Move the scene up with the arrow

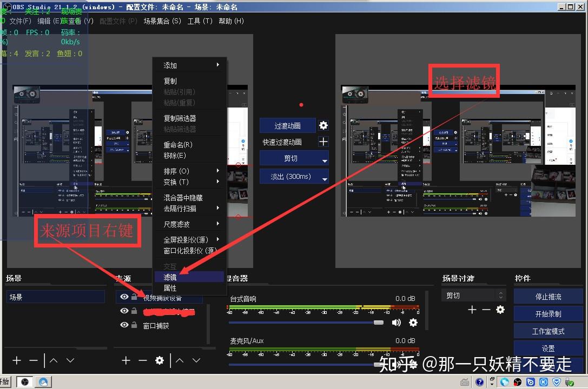tap(54, 360)
